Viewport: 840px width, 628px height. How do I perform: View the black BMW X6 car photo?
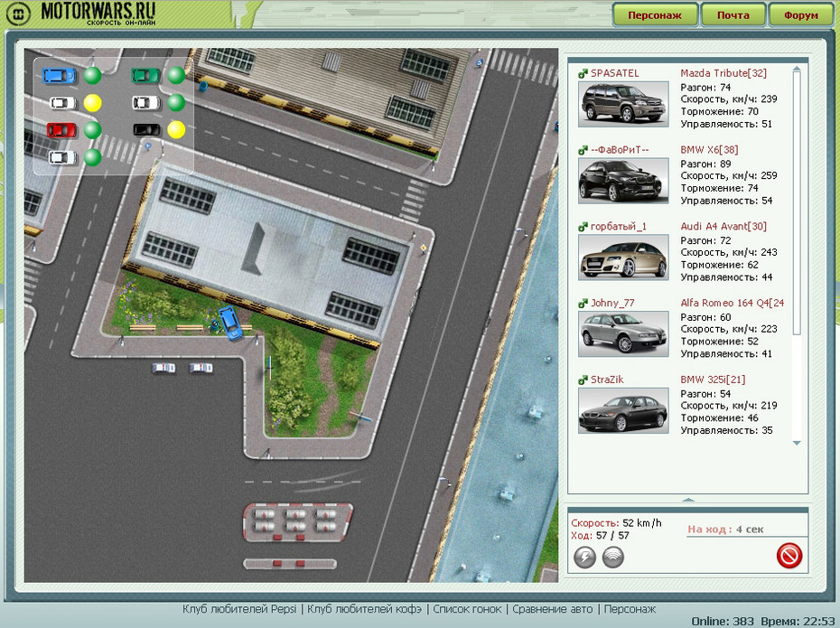[x=623, y=181]
